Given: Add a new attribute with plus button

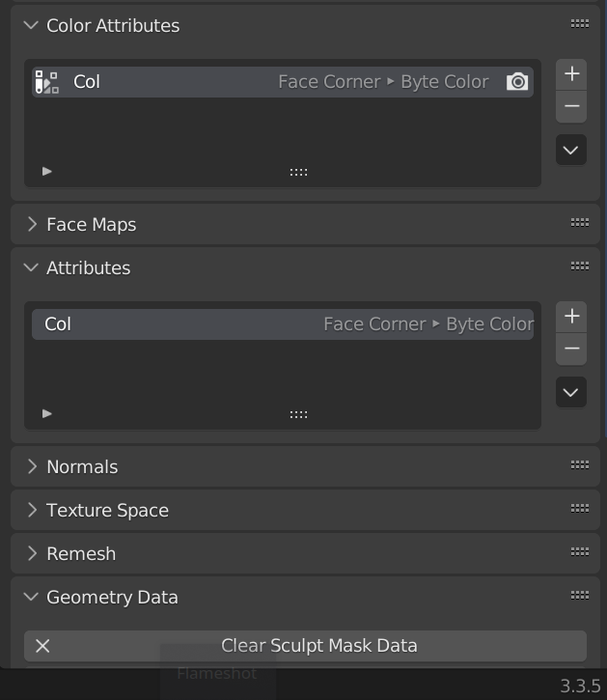Looking at the screenshot, I should click(571, 316).
